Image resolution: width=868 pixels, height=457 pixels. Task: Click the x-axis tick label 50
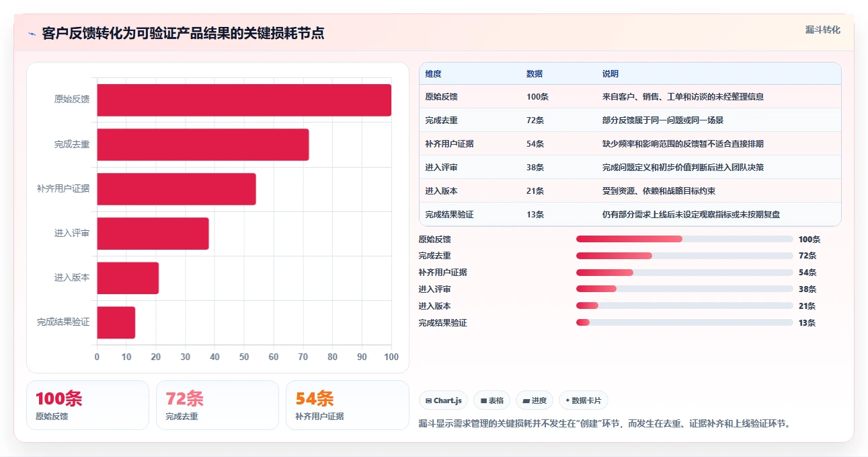pos(244,357)
